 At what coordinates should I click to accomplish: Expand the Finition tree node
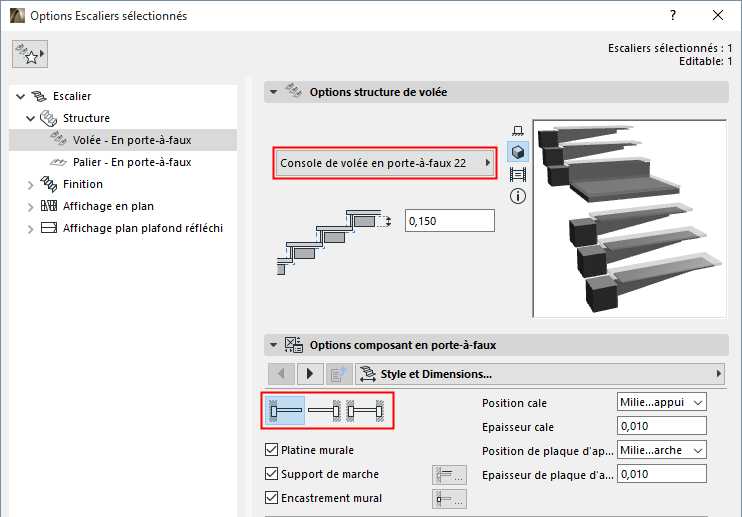[x=31, y=184]
